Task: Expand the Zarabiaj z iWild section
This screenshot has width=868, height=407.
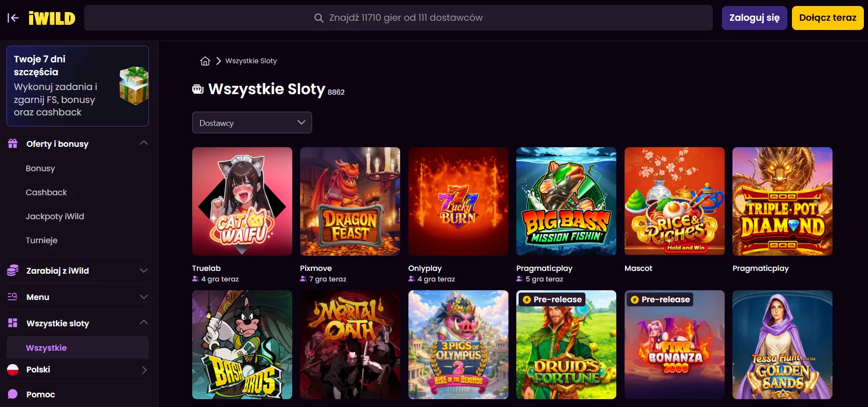Action: (144, 270)
